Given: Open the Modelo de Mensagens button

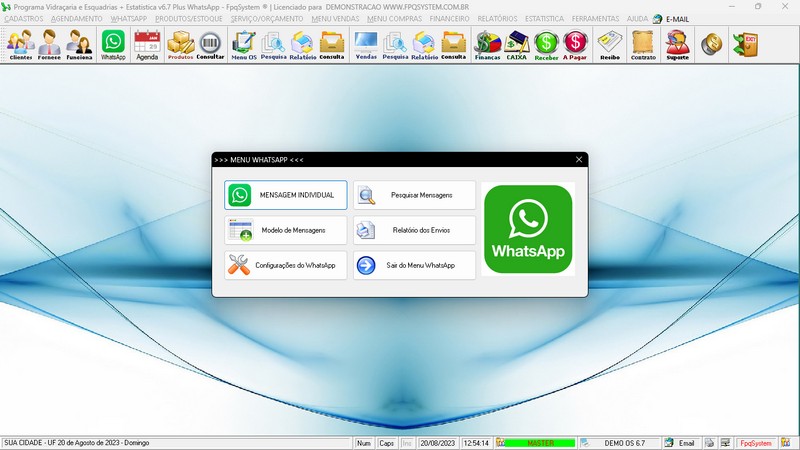Looking at the screenshot, I should point(286,230).
